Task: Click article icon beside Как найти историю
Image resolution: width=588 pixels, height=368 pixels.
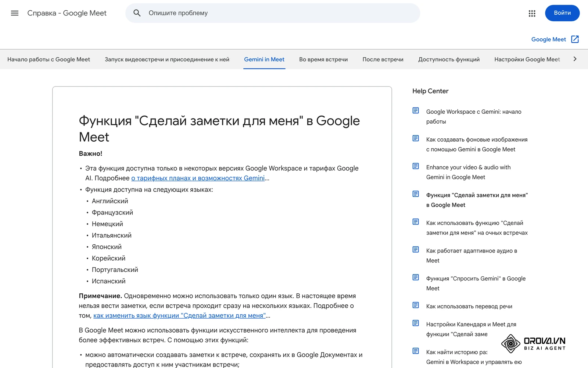Action: pyautogui.click(x=416, y=351)
